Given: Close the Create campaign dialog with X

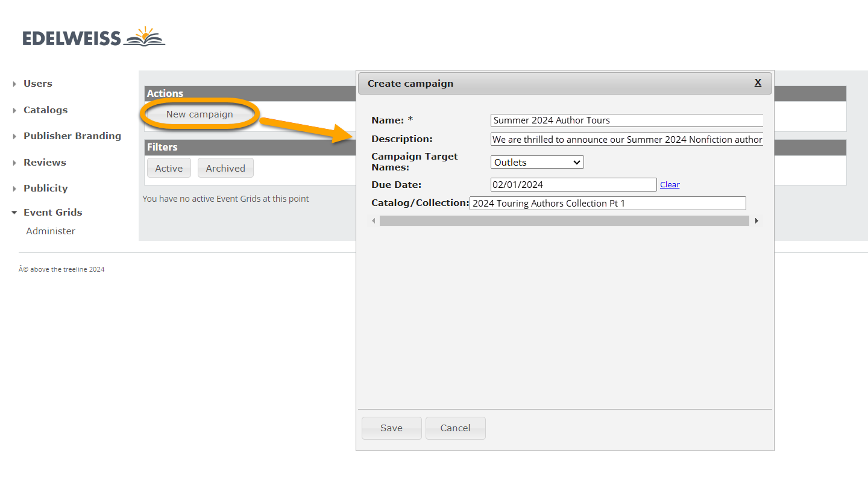Looking at the screenshot, I should click(758, 83).
